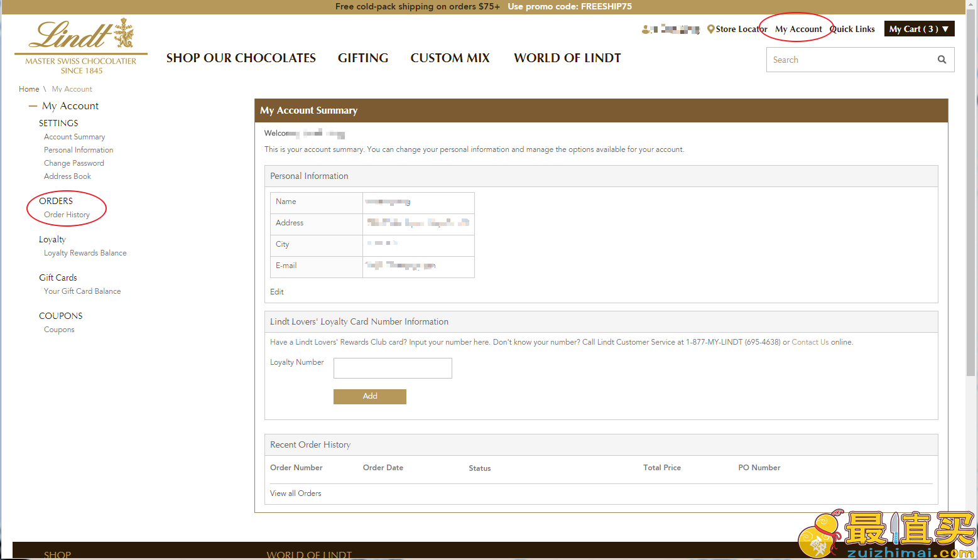Go to My Account in header

point(798,29)
